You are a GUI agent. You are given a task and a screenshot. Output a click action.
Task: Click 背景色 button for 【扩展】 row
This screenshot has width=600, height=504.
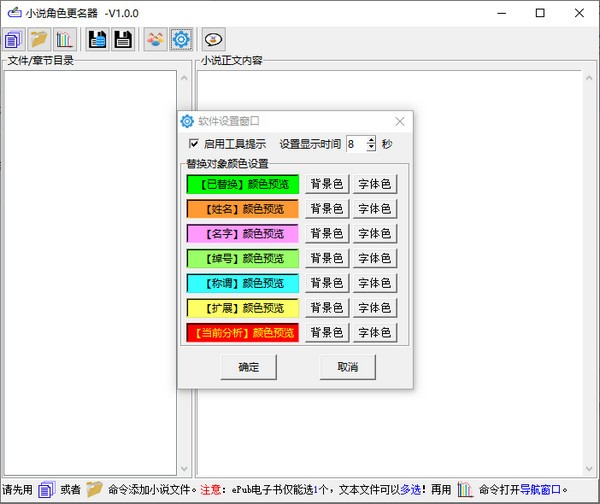325,308
